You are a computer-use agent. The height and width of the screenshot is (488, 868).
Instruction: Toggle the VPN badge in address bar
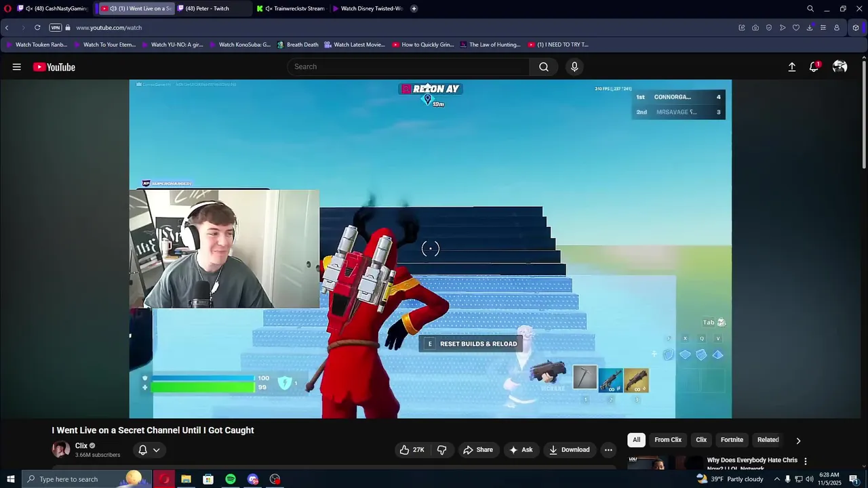[x=56, y=28]
